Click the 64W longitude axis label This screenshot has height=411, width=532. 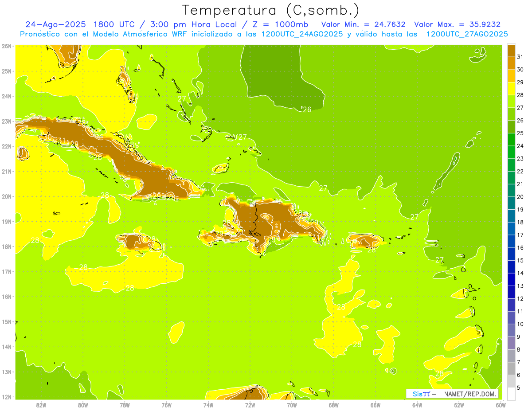pyautogui.click(x=417, y=405)
